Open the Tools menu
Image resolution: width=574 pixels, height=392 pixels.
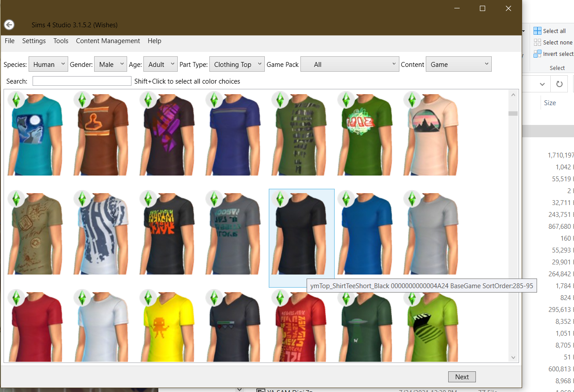pos(61,41)
